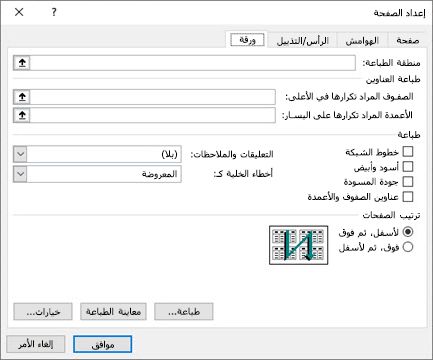
Task: Collapse dialog for columns to repeat at left
Action: [x=22, y=115]
